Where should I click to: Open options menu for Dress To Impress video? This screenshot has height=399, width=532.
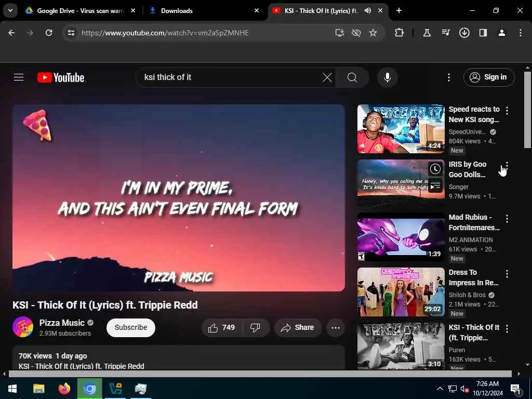[507, 273]
